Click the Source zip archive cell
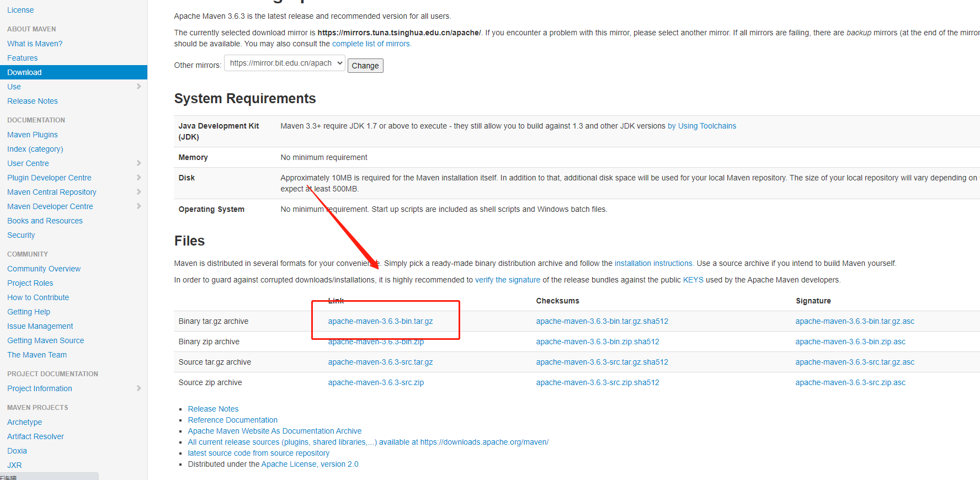The image size is (980, 480). point(210,382)
